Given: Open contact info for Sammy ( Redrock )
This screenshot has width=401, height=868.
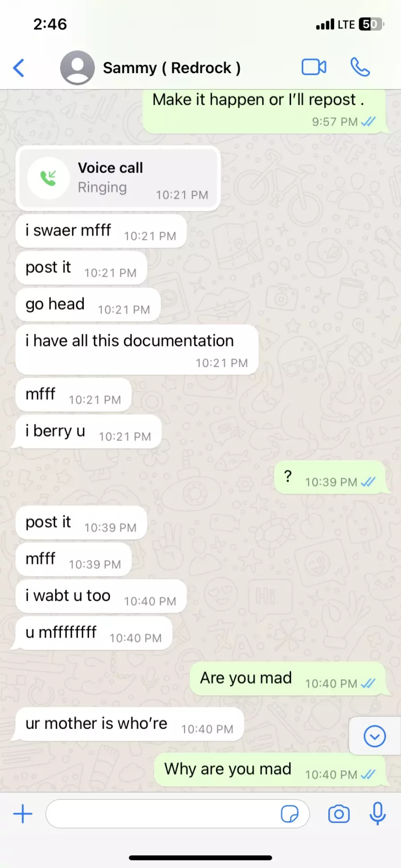Looking at the screenshot, I should (x=172, y=68).
